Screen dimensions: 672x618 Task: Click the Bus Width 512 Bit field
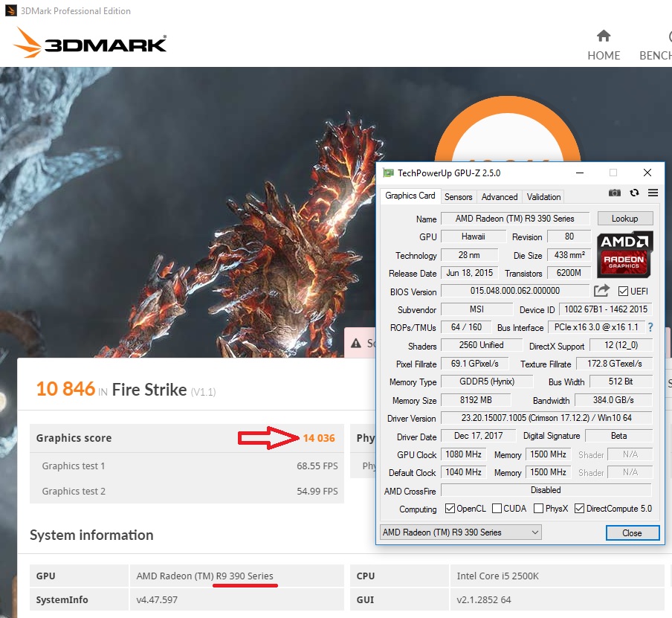tap(621, 382)
